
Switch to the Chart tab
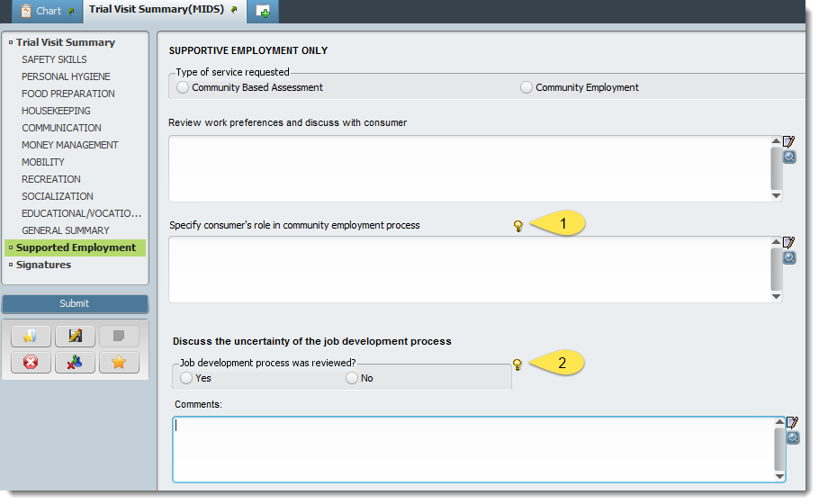click(48, 11)
